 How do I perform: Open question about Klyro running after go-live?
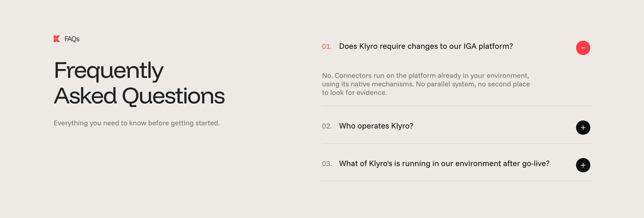pyautogui.click(x=444, y=163)
